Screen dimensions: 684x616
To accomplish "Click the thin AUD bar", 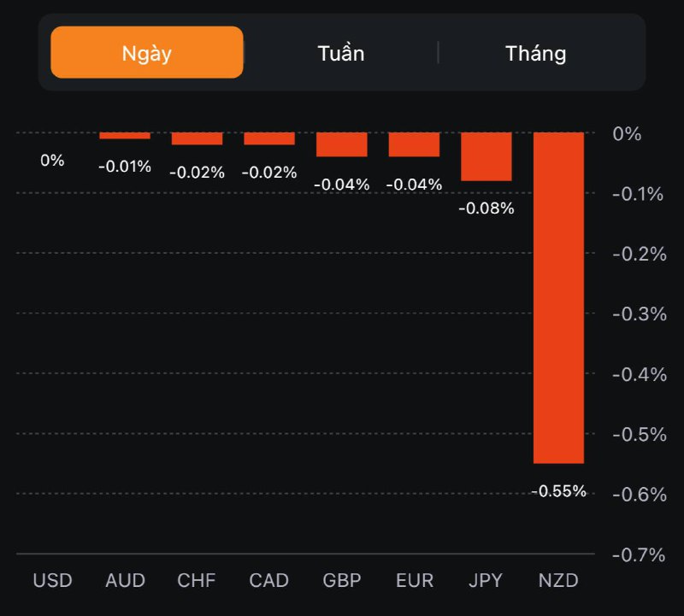I will (125, 135).
